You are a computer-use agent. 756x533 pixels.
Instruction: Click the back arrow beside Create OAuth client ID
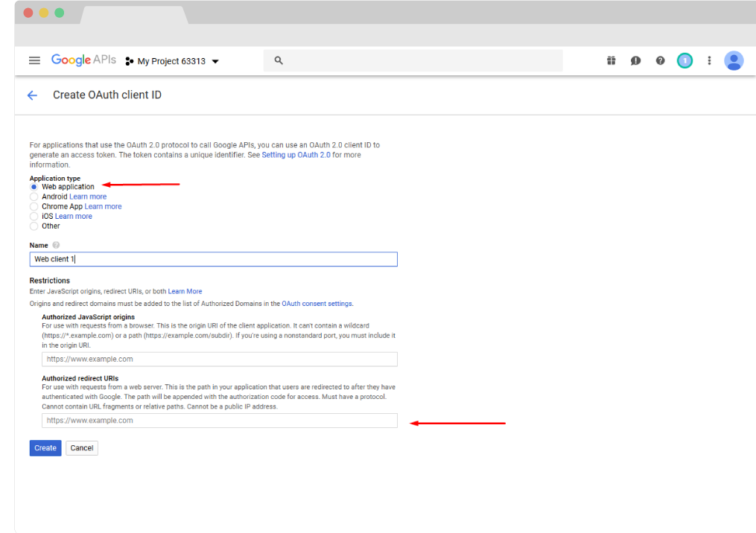32,95
